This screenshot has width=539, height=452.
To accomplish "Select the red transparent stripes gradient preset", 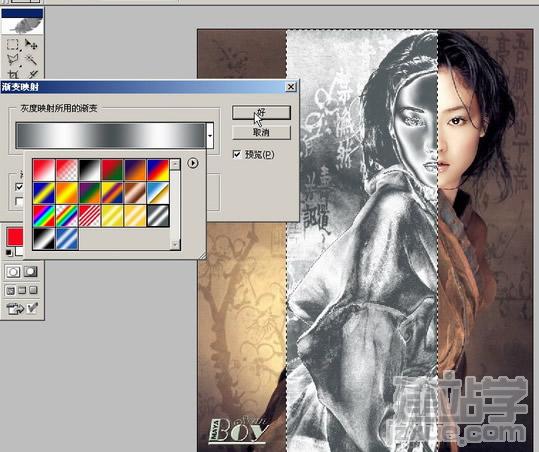I will click(89, 216).
